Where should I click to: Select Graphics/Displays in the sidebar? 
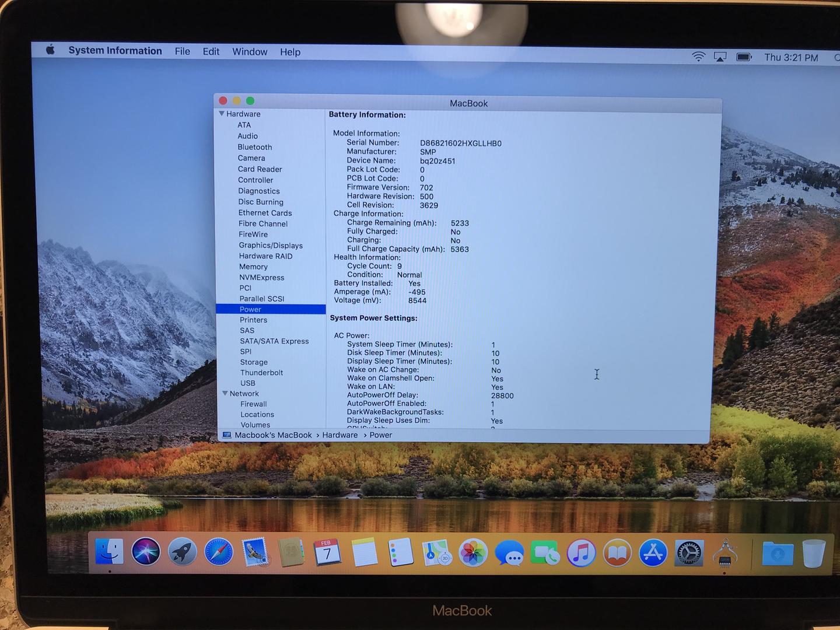click(271, 246)
